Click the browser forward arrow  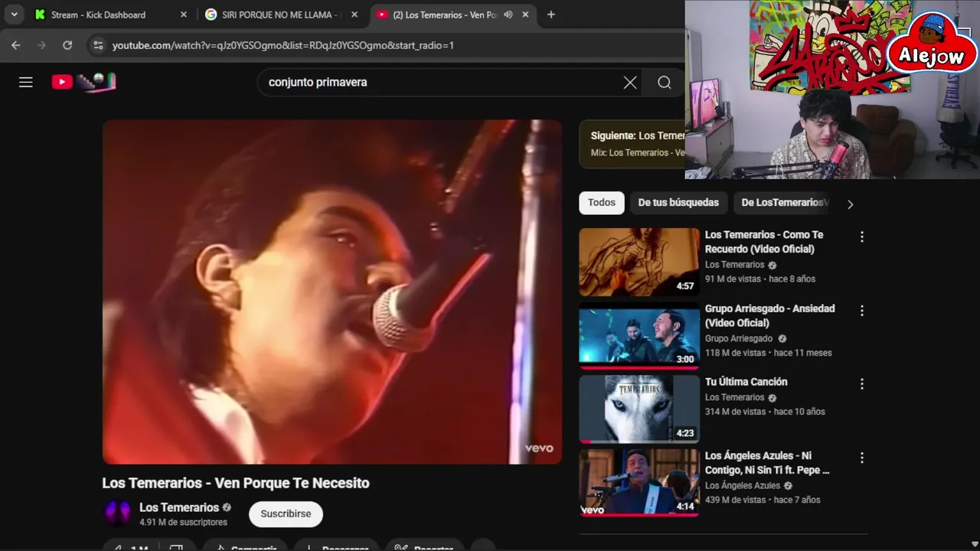[41, 45]
